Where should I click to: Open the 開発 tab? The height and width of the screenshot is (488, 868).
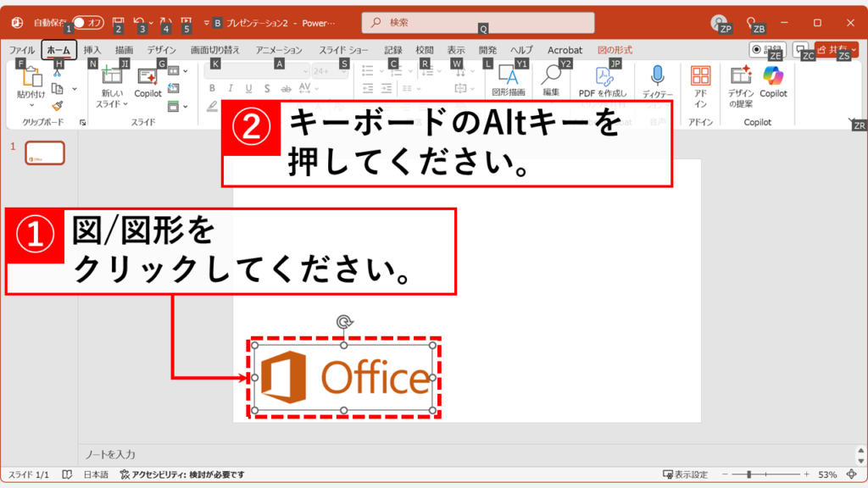[487, 50]
